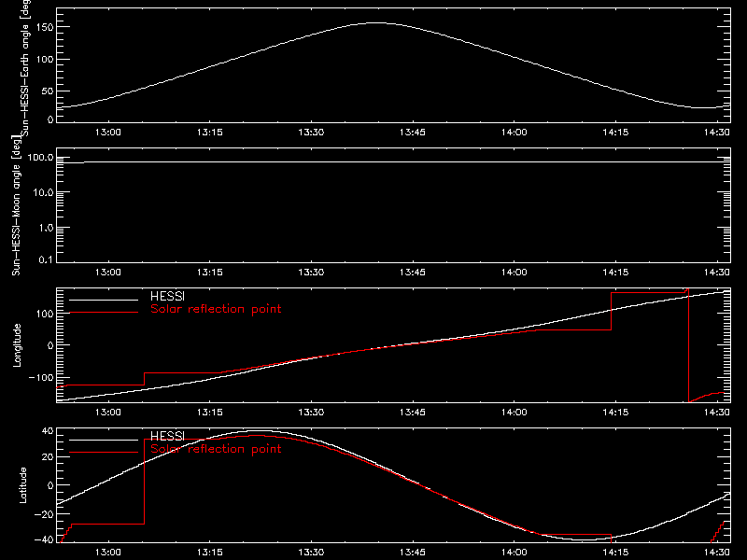Image resolution: width=747 pixels, height=560 pixels.
Task: Click white HESSI legend line in Longitude plot
Action: (x=104, y=300)
